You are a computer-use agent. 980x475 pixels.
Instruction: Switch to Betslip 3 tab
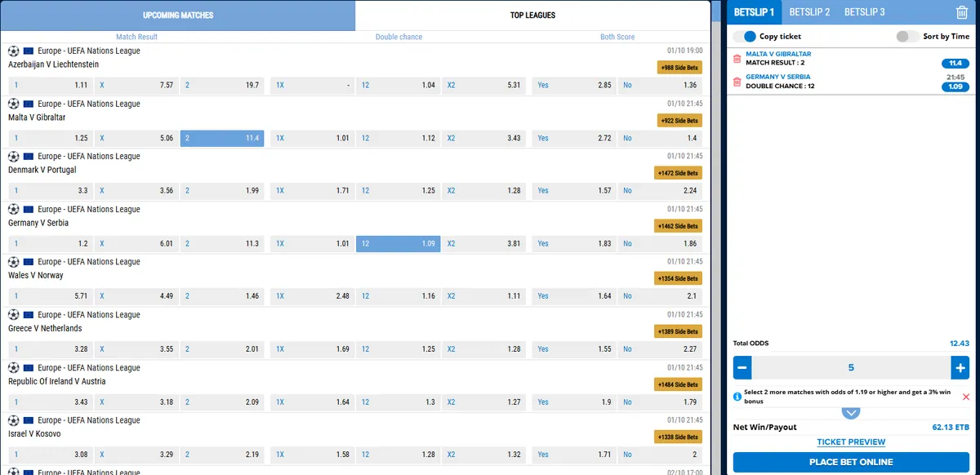[864, 12]
